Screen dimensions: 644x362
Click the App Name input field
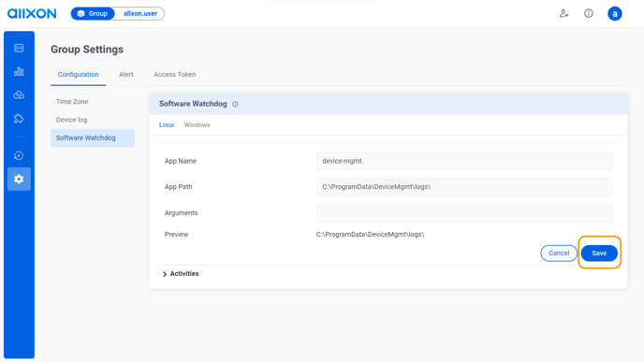pyautogui.click(x=464, y=161)
